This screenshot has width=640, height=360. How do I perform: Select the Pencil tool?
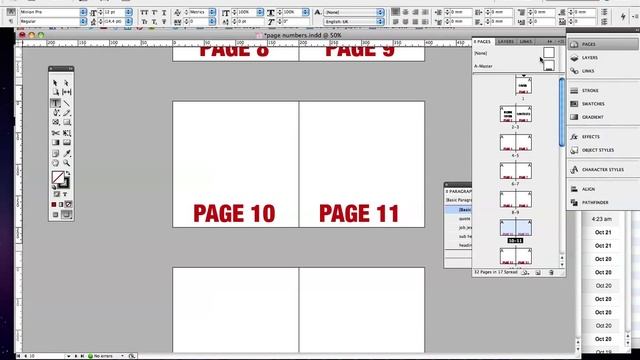click(x=67, y=113)
